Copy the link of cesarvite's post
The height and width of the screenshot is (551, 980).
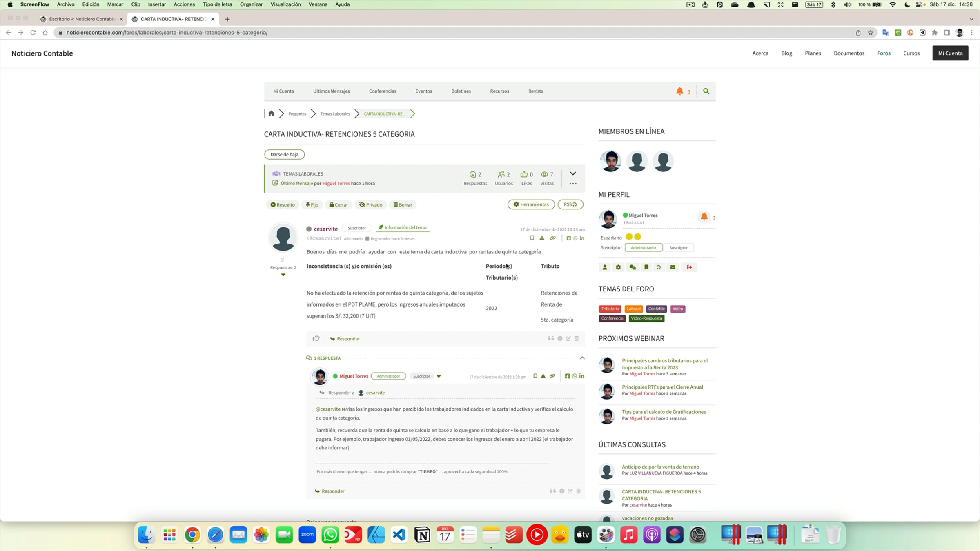(553, 238)
